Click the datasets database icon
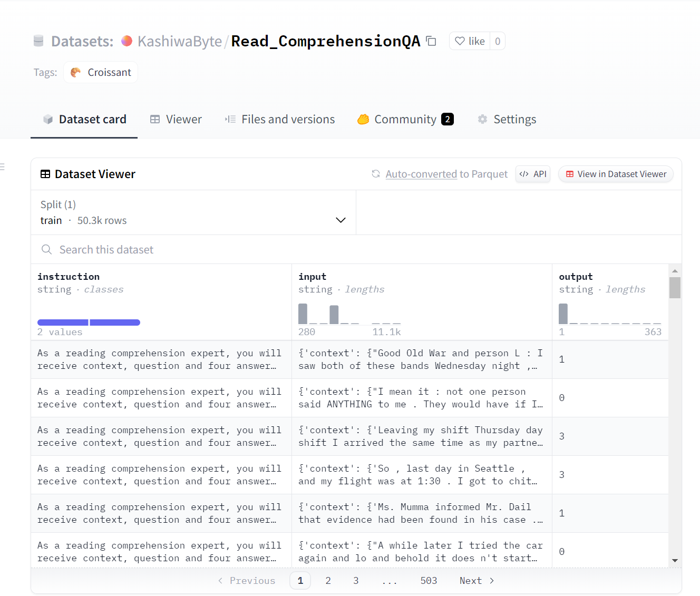The height and width of the screenshot is (596, 700). coord(38,41)
